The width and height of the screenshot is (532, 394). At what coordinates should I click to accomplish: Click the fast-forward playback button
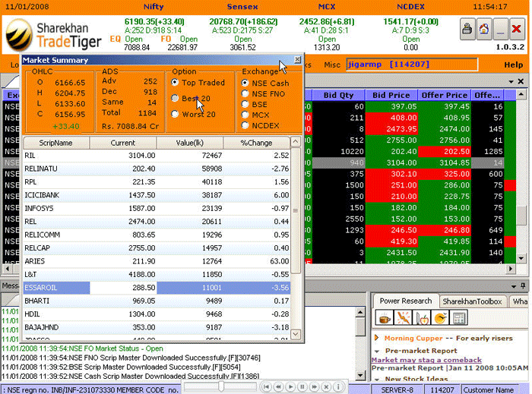[x=314, y=386]
